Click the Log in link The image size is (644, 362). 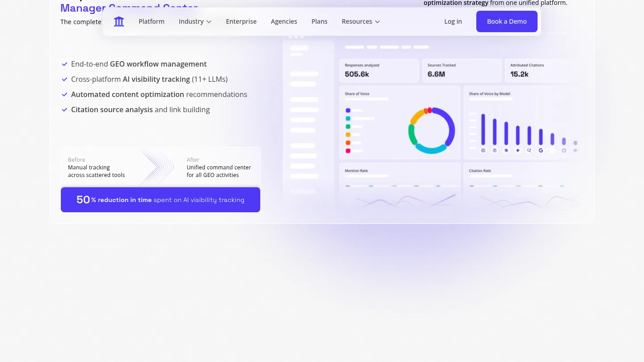click(x=453, y=21)
